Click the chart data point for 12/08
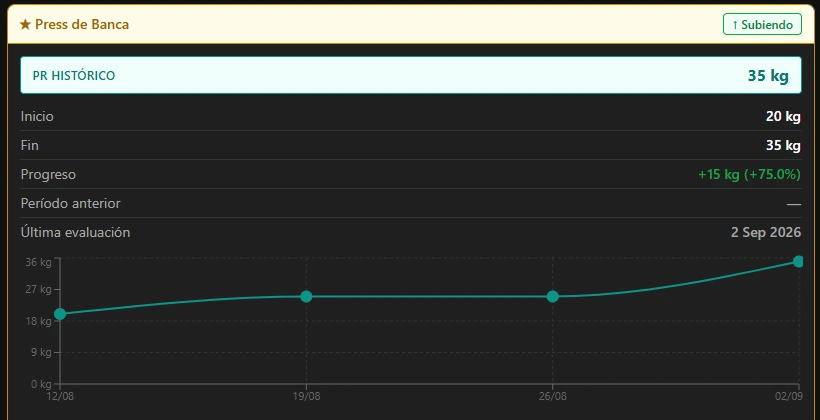Screen dimensions: 820x420 coord(60,314)
